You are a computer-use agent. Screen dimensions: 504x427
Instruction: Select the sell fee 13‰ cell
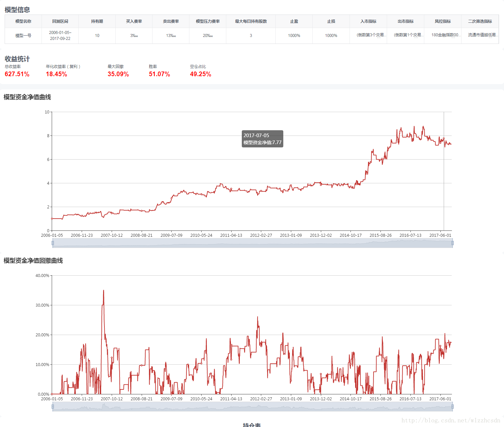(171, 36)
